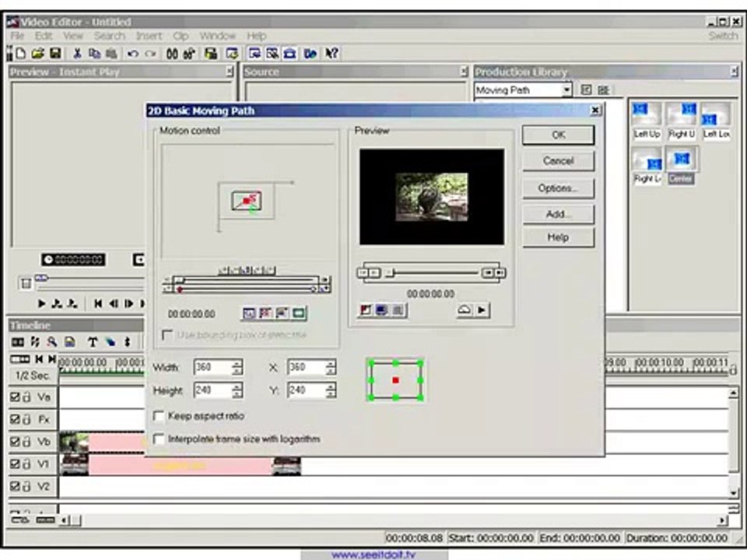Toggle the Va track enable checkbox
Viewport: 747px width, 560px height.
point(15,397)
